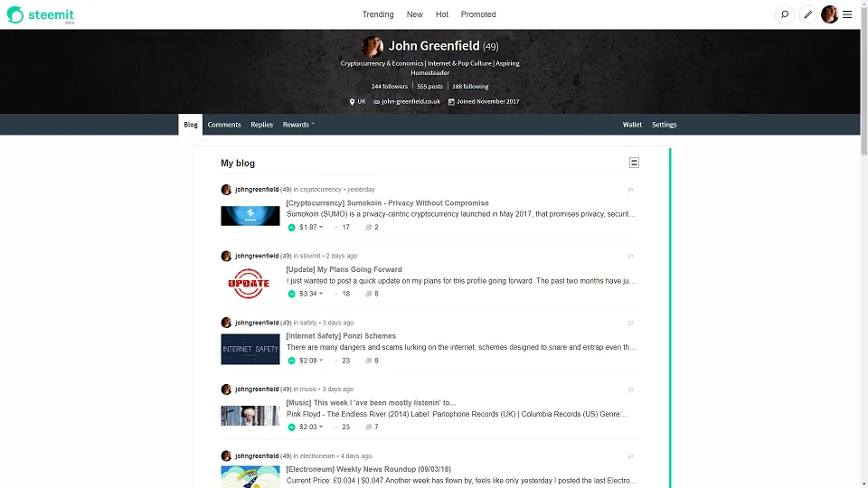Image resolution: width=868 pixels, height=488 pixels.
Task: Flag the Electroneum Weekly News post
Action: 630,456
